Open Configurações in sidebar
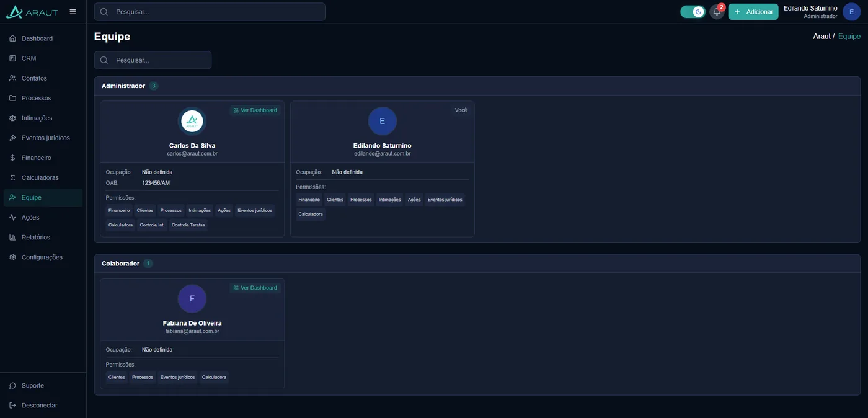The image size is (868, 418). tap(43, 257)
